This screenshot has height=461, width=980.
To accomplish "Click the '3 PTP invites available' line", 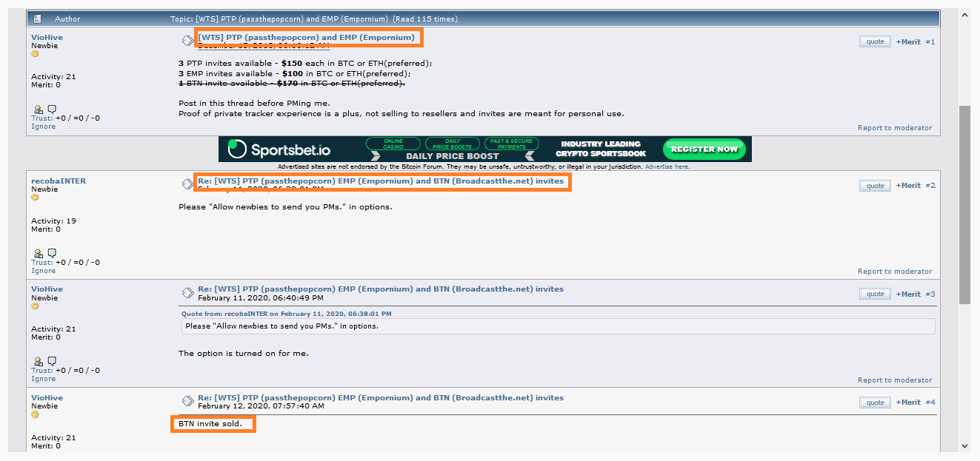I will point(305,64).
